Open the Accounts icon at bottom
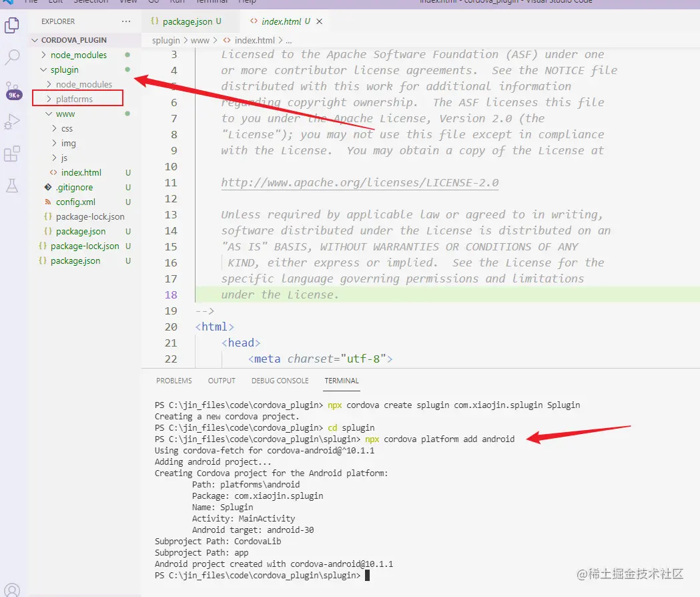 pyautogui.click(x=12, y=590)
